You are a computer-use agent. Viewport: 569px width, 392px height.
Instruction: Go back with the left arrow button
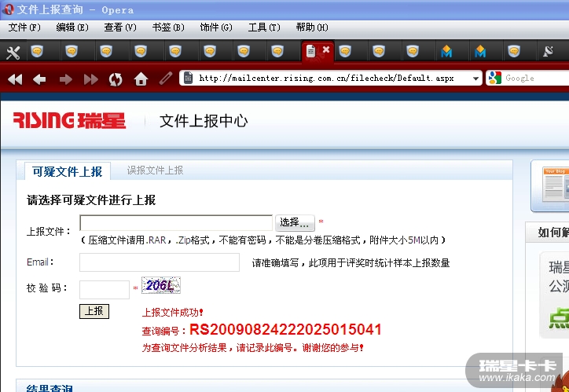[x=39, y=79]
